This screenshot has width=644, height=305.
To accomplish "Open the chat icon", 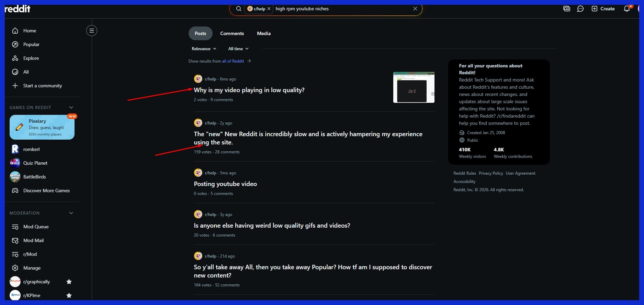I will point(580,9).
